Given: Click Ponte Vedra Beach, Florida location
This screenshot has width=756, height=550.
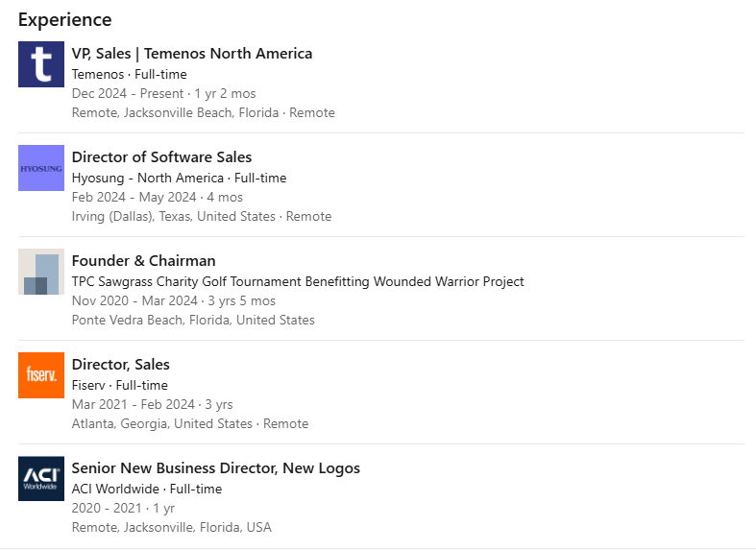Looking at the screenshot, I should click(193, 320).
